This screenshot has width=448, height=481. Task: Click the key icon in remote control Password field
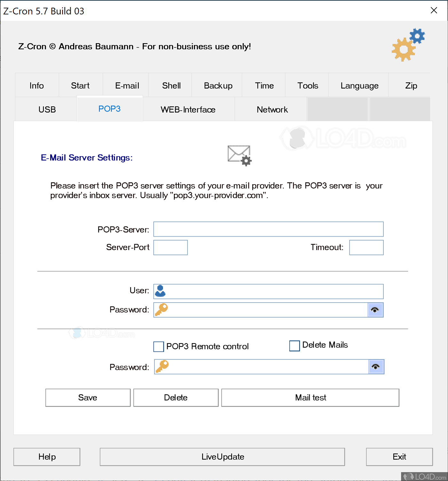pos(162,367)
